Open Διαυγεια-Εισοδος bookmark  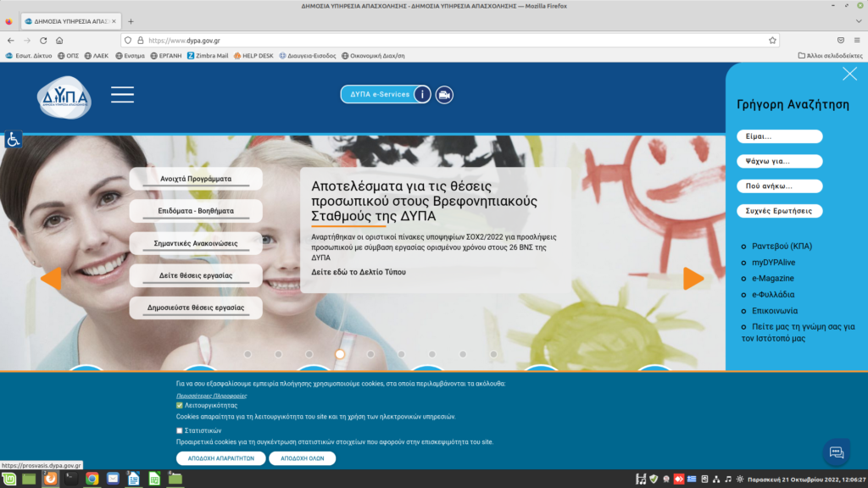click(x=307, y=55)
